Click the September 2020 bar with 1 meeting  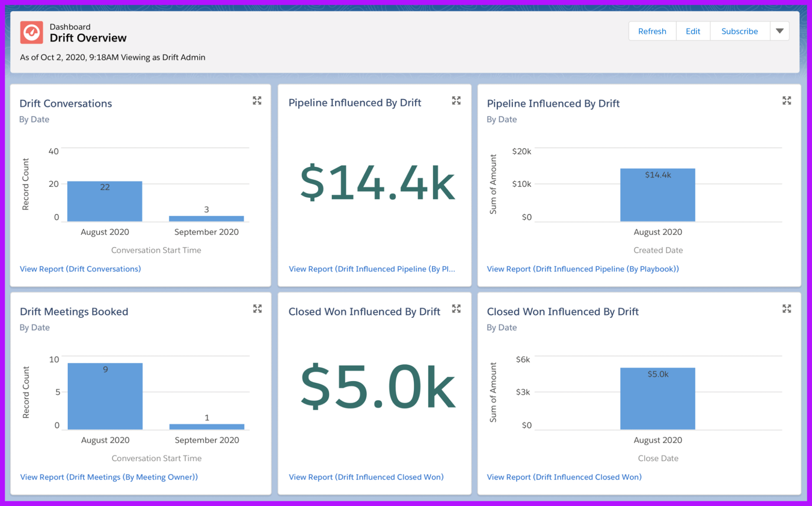coord(207,427)
